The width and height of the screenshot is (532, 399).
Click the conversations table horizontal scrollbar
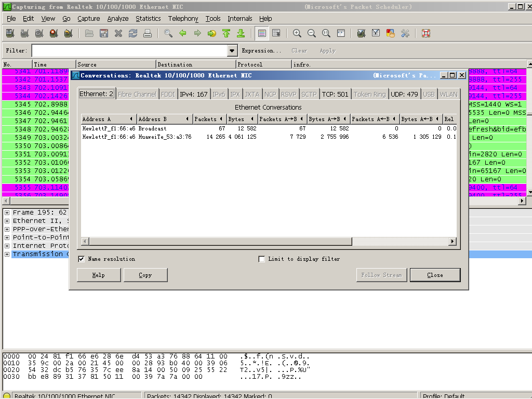tap(220, 242)
